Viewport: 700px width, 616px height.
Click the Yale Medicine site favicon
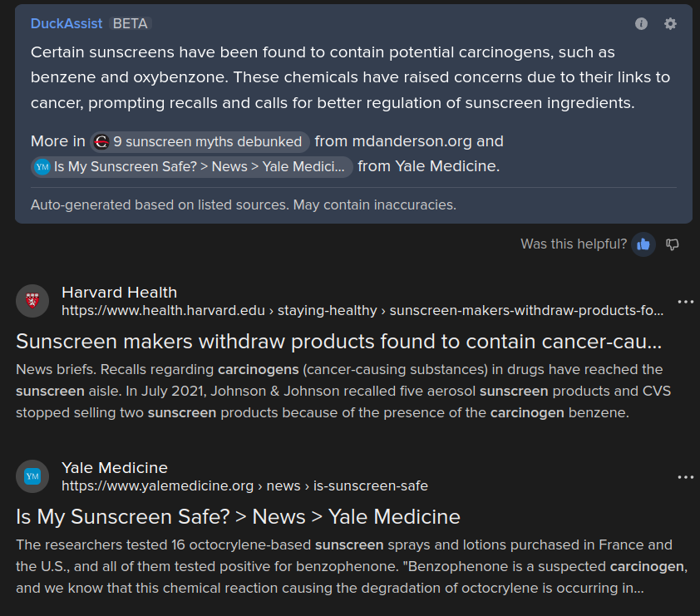tap(32, 476)
